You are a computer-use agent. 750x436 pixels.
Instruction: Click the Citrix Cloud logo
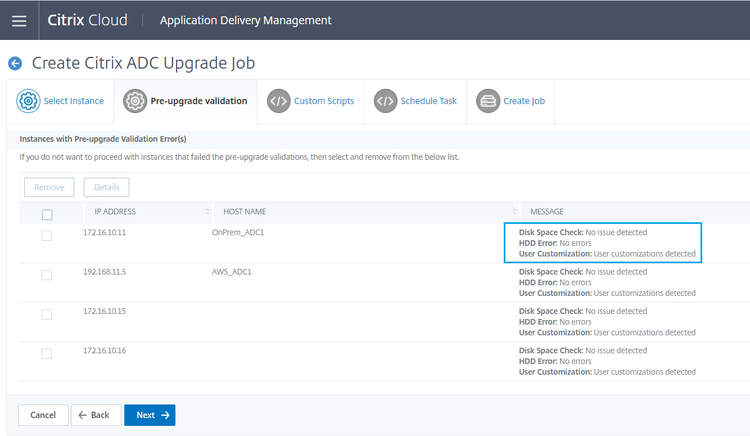coord(88,20)
